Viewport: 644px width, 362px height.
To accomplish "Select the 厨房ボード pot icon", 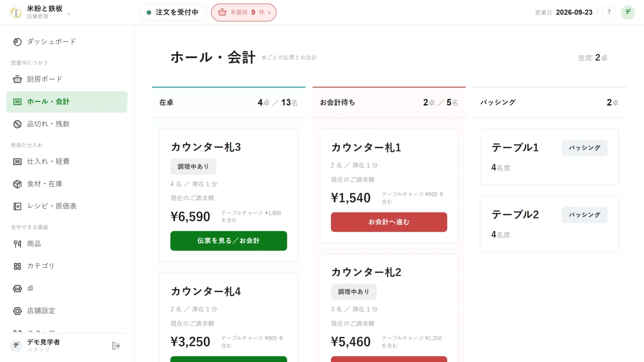I will [x=17, y=79].
